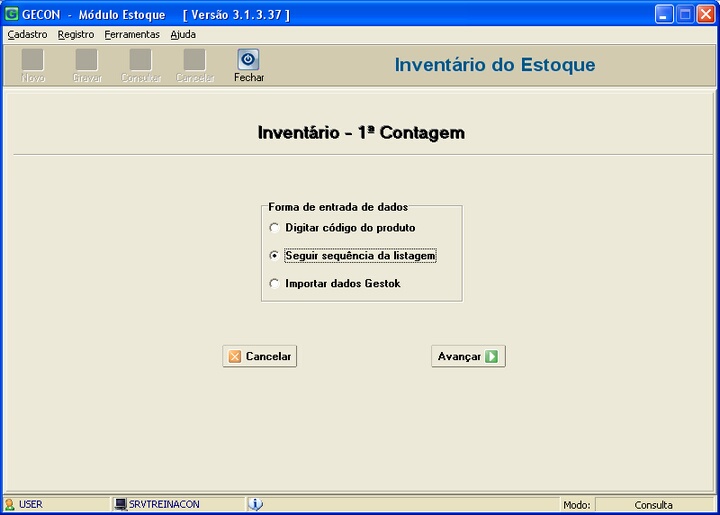Click the disabled Cancelar toolbar icon
720x515 pixels.
[195, 60]
